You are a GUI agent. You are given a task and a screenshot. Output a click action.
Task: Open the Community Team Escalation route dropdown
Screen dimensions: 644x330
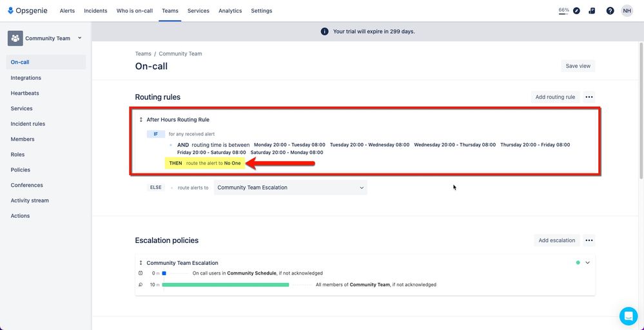pos(290,188)
